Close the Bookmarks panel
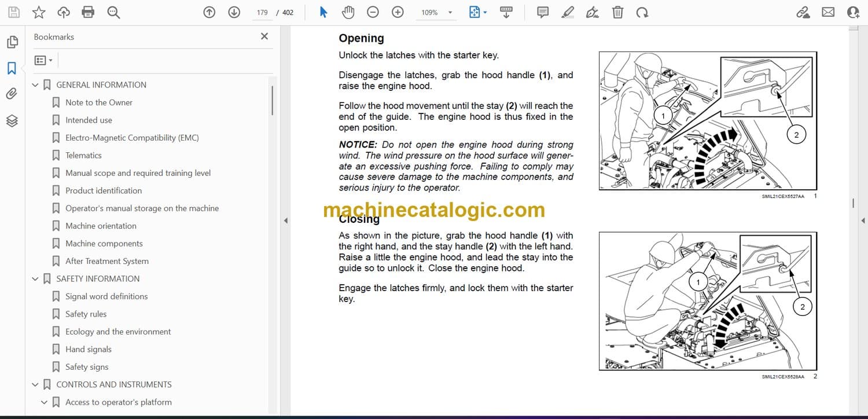The height and width of the screenshot is (419, 868). click(264, 36)
